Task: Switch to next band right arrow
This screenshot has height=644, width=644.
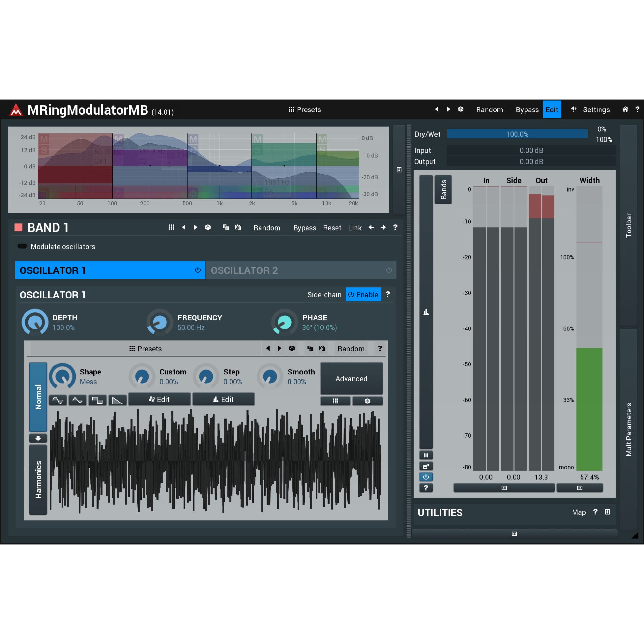Action: click(383, 227)
